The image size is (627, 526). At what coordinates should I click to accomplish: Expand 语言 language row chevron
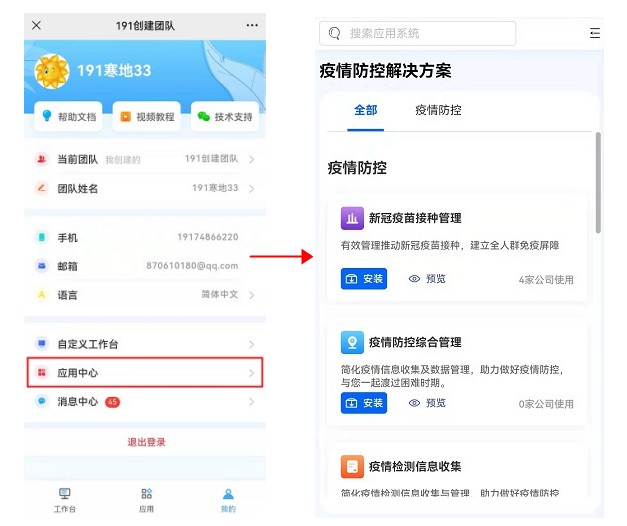pos(251,295)
